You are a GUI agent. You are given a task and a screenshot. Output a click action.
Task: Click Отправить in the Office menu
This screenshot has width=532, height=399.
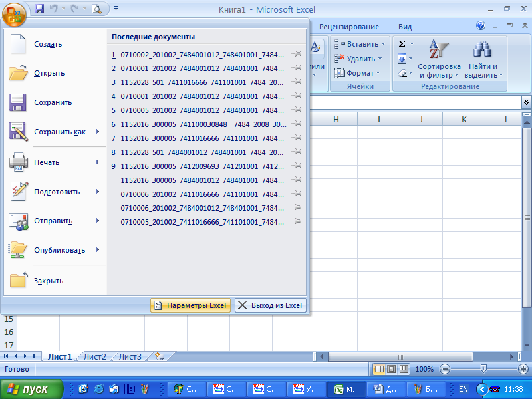(x=53, y=221)
